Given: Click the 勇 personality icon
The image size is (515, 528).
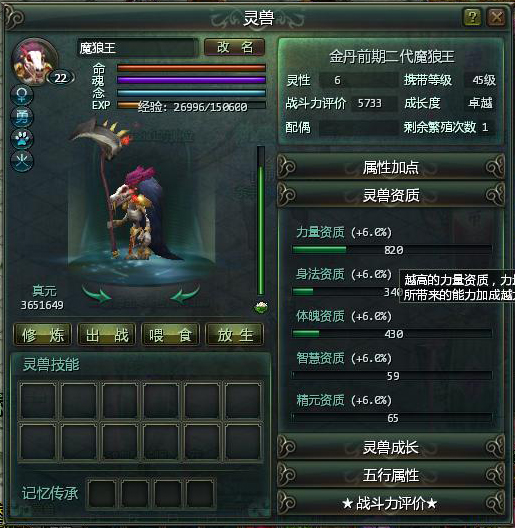Looking at the screenshot, I should point(22,117).
